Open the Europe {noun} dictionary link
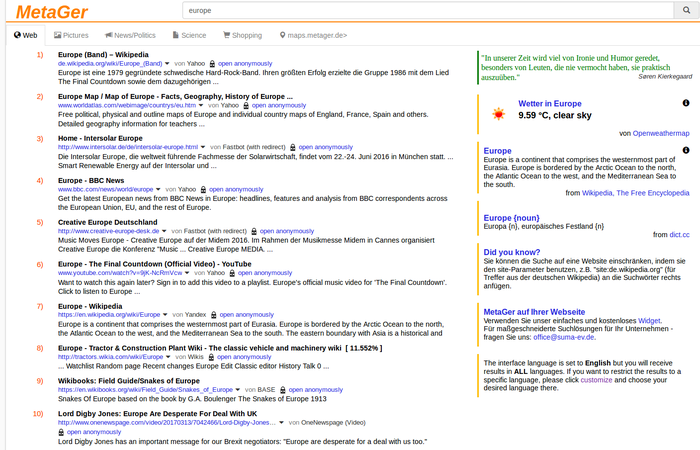This screenshot has height=450, width=700. (x=511, y=218)
